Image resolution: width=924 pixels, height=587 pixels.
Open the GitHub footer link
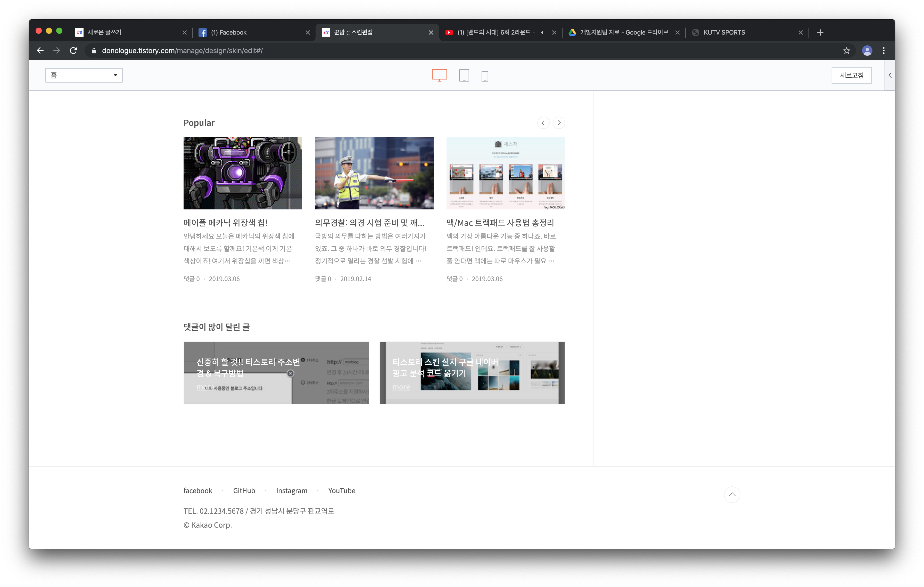point(244,491)
